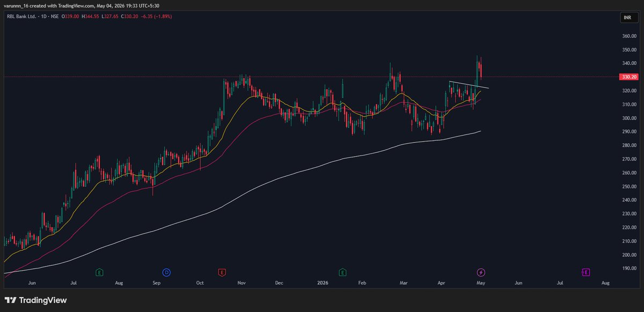Click the Dec label on time axis
The image size is (644, 312).
click(279, 282)
